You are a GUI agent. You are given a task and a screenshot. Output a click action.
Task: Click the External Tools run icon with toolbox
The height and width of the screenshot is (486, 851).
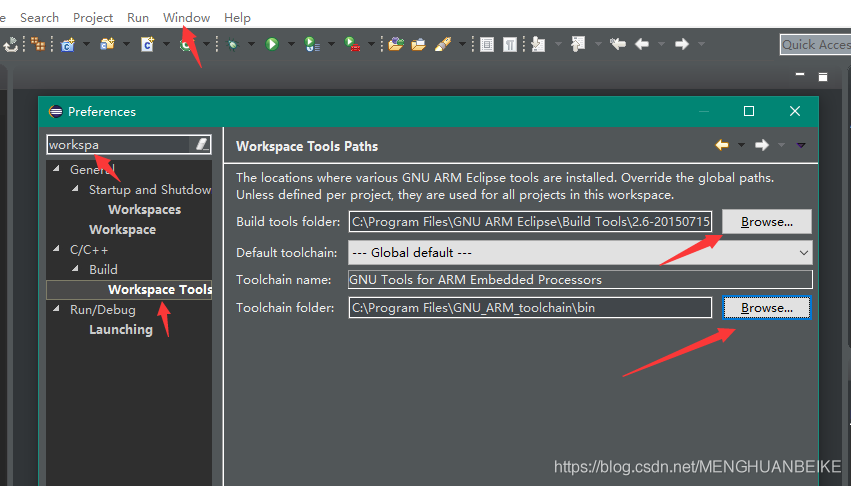352,44
